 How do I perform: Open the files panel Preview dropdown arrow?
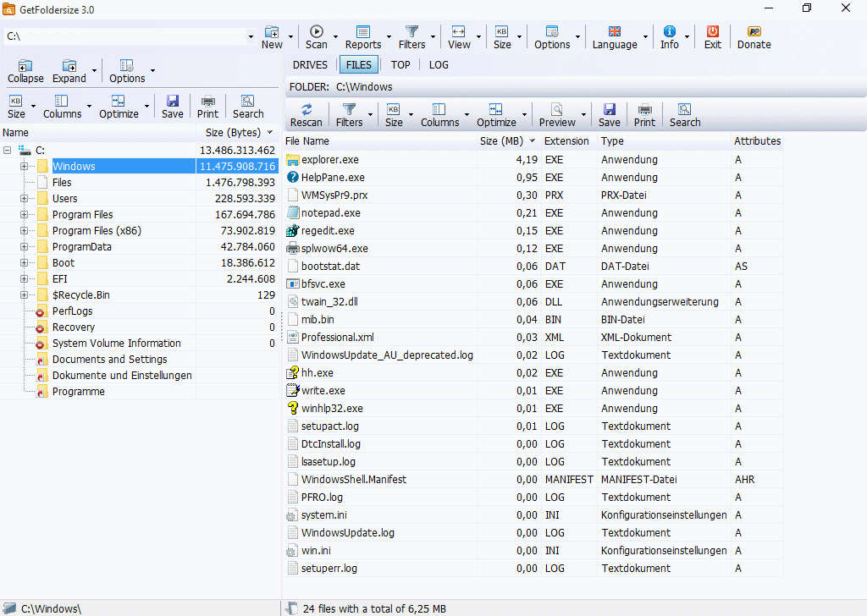point(583,115)
